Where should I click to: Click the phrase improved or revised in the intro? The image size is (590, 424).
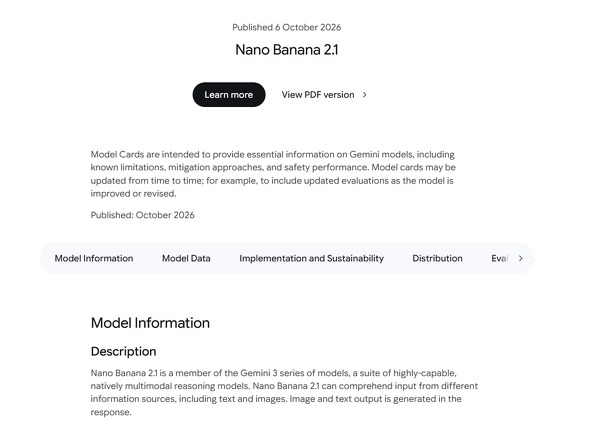coord(133,194)
